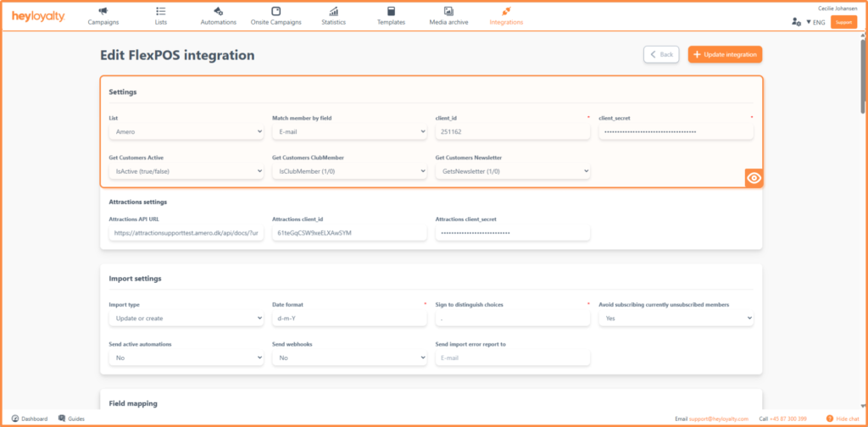Click the Attractions API URL field
868x427 pixels.
tap(186, 233)
